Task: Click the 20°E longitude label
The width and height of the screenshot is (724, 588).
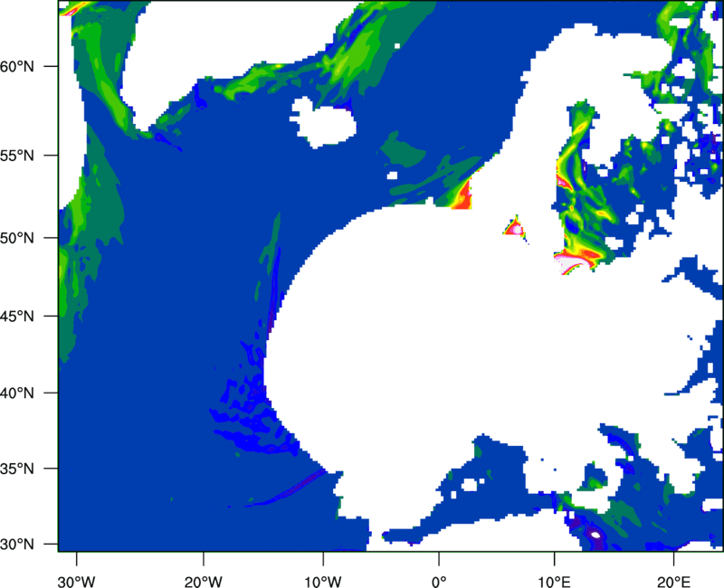Action: tap(673, 582)
